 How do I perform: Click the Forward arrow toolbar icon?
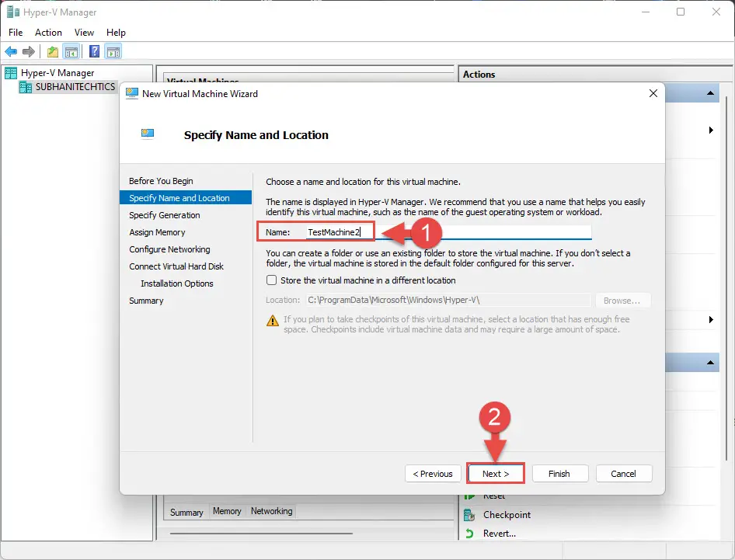pyautogui.click(x=29, y=51)
